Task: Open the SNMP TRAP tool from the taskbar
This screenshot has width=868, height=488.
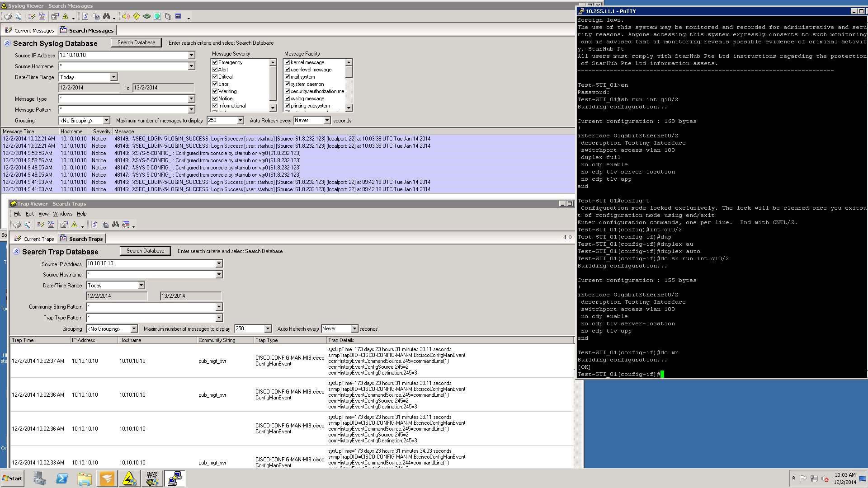Action: coord(152,478)
